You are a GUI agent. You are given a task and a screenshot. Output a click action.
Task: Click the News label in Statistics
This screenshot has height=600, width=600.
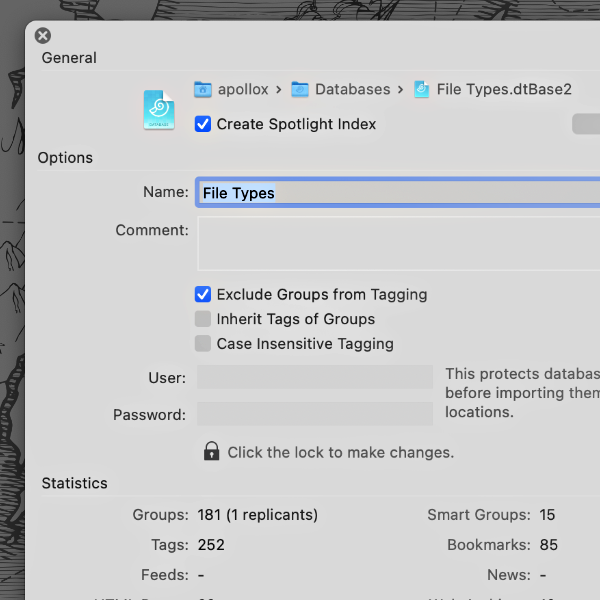coord(509,575)
